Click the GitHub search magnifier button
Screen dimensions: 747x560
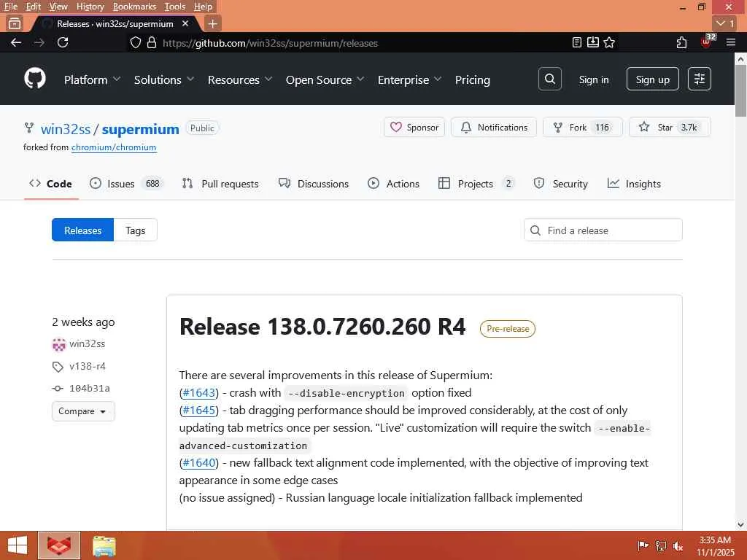(550, 79)
